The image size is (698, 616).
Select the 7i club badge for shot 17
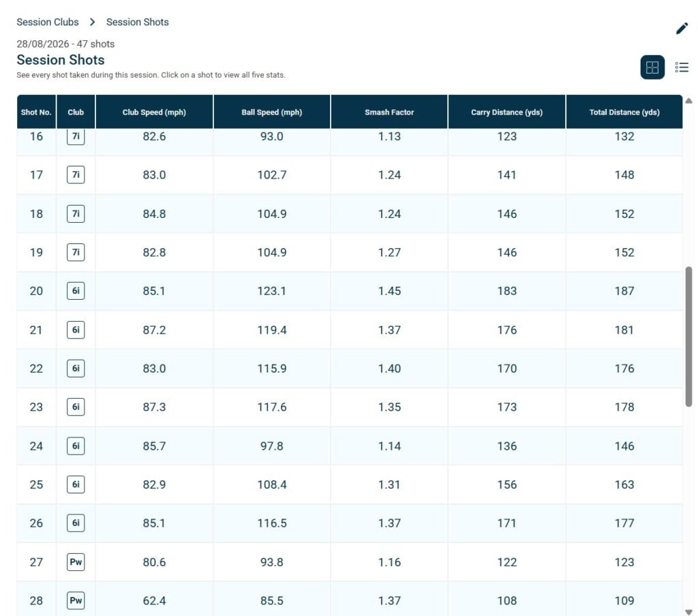[76, 174]
